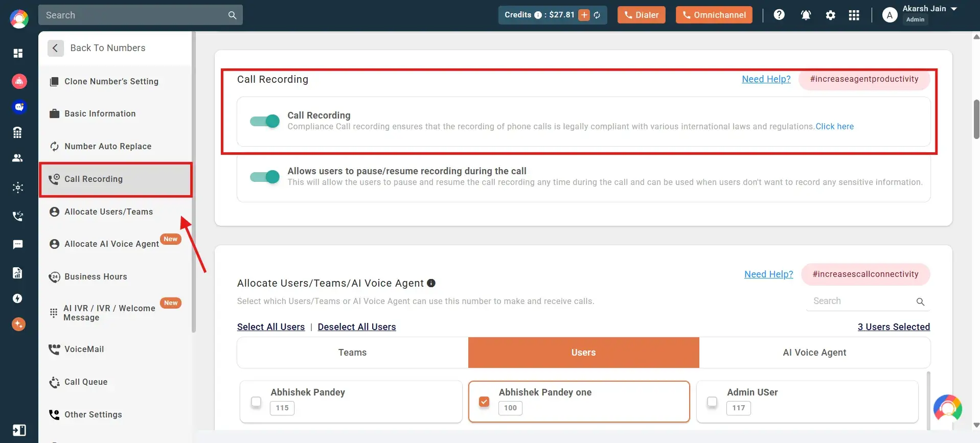The height and width of the screenshot is (443, 980).
Task: Click Need Help? link in Allocate section
Action: coord(769,274)
